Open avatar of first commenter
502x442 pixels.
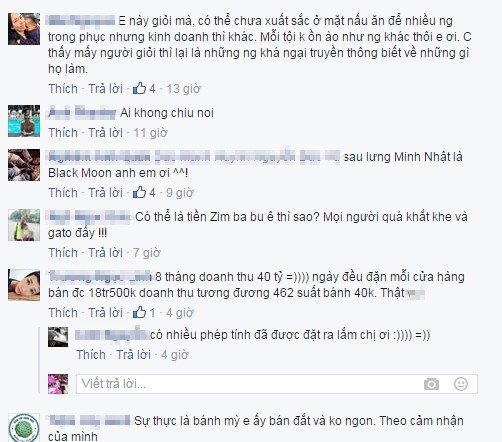point(24,29)
